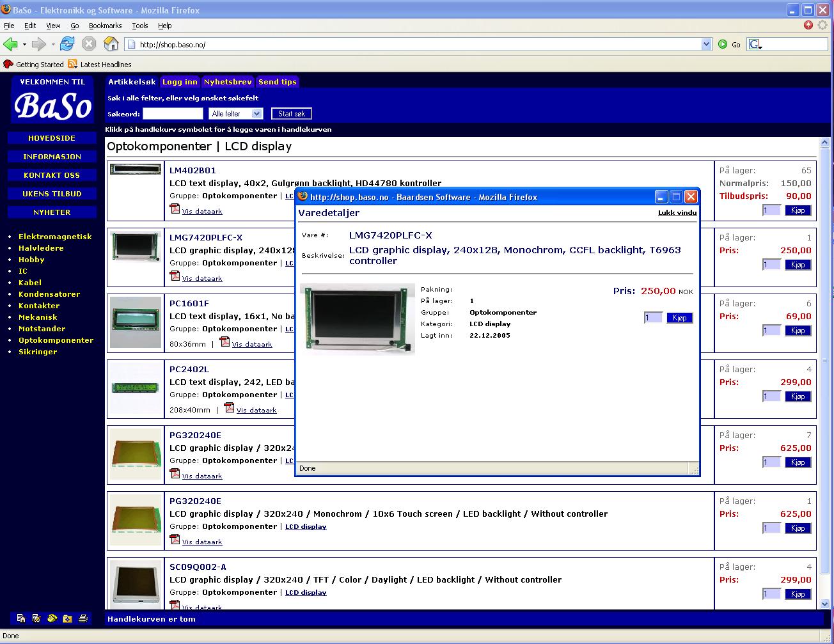Click the stop loading icon
The width and height of the screenshot is (834, 644).
click(89, 44)
